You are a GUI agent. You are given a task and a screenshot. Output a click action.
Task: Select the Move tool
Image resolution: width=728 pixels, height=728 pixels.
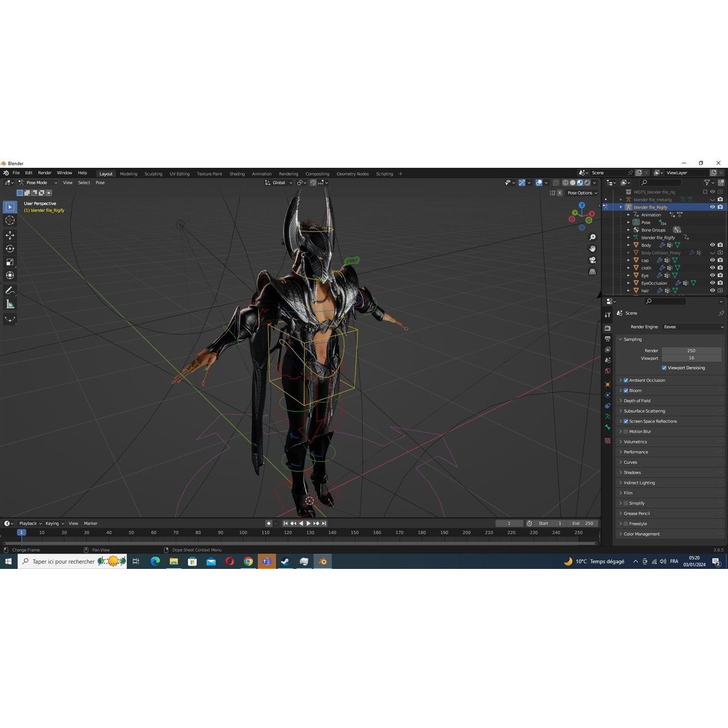click(9, 235)
